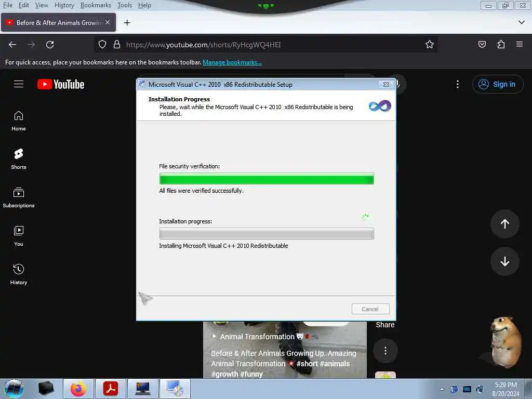Open a new tab with plus icon
Viewport: 532px width, 399px height.
coord(127,23)
